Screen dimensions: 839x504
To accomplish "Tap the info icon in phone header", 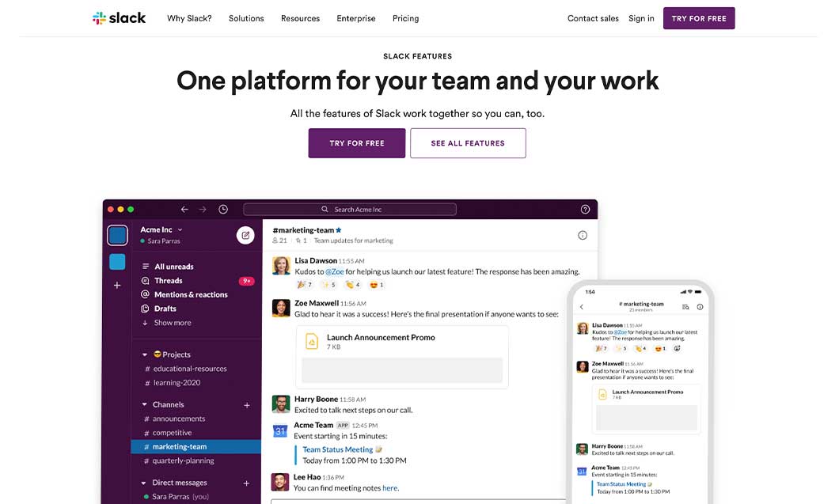I will (x=700, y=306).
